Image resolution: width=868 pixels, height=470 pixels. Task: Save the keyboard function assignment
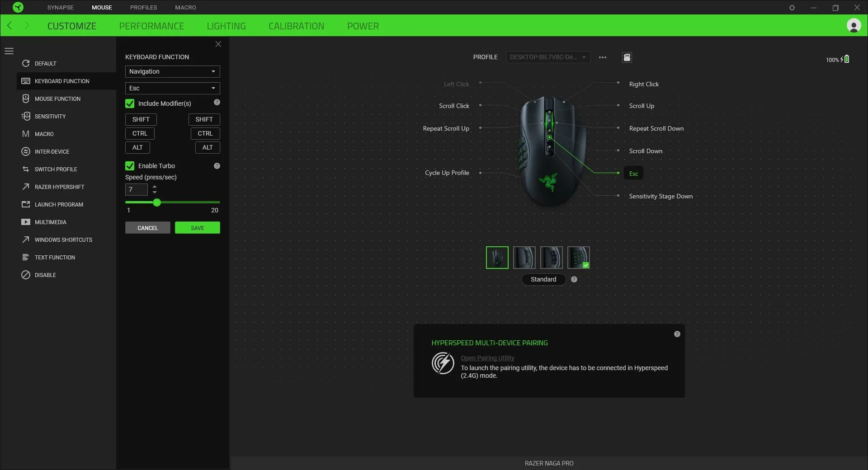tap(198, 228)
